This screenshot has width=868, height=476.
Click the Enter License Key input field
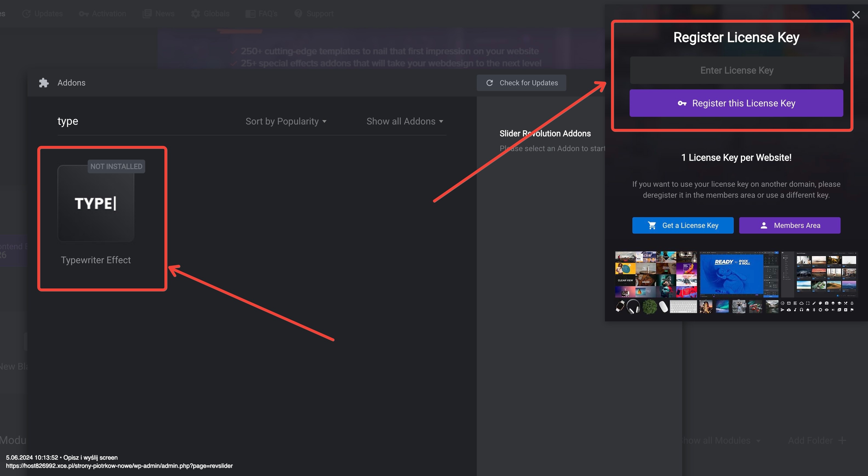pyautogui.click(x=736, y=70)
